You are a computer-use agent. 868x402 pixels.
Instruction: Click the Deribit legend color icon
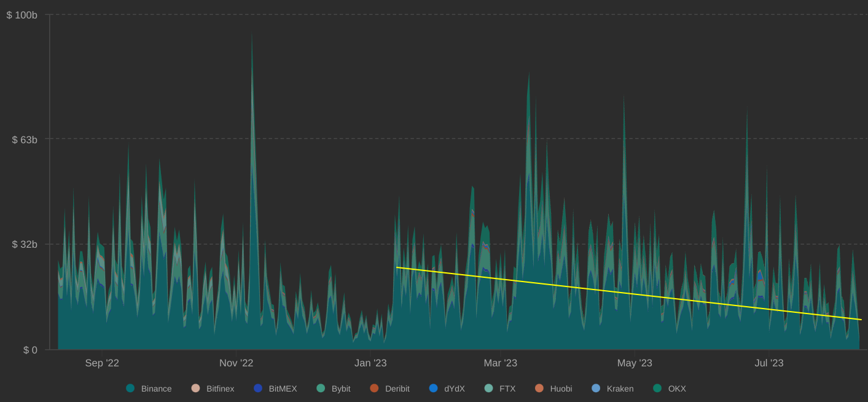click(373, 388)
